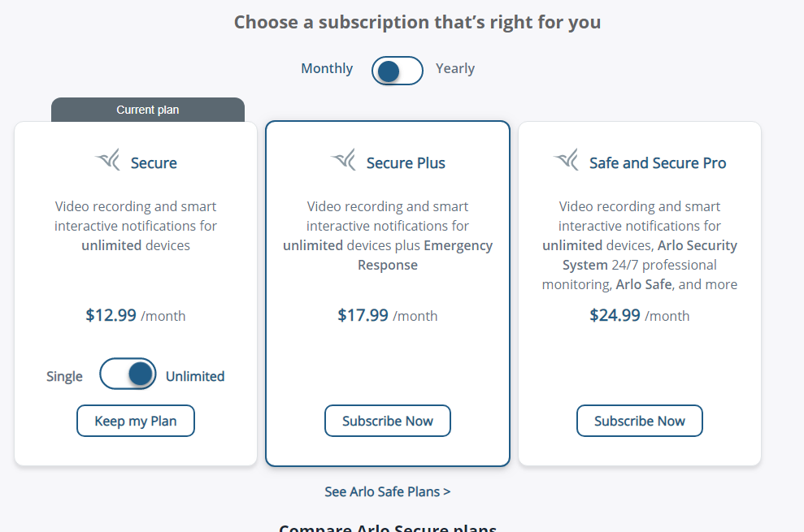Select the Safe and Secure Pro title
This screenshot has width=804, height=532.
coord(658,163)
